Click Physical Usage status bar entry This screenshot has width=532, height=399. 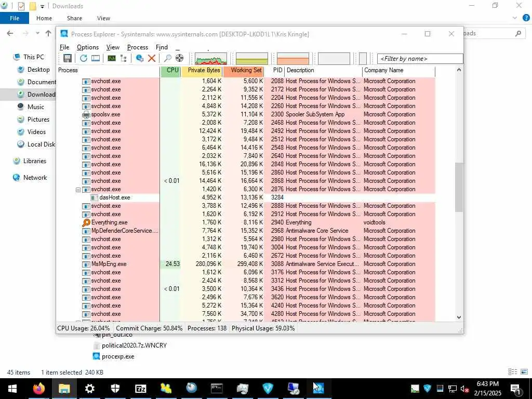tap(263, 328)
